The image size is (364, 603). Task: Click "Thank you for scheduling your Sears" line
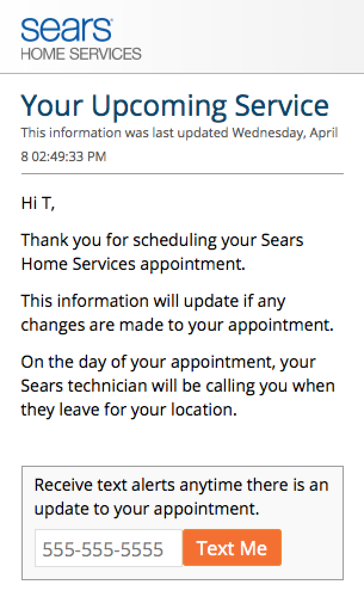[x=162, y=240]
